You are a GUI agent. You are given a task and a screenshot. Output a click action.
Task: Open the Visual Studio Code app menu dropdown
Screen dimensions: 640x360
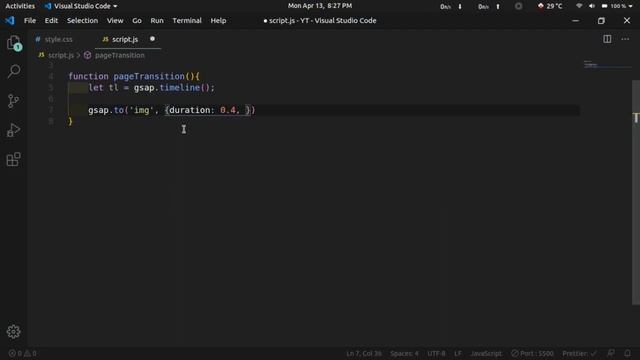(81, 6)
